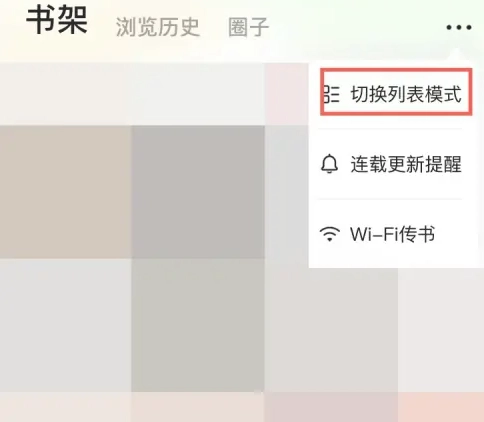Tap the bell icon for 连载更新提醒
This screenshot has height=422, width=484.
pyautogui.click(x=329, y=164)
